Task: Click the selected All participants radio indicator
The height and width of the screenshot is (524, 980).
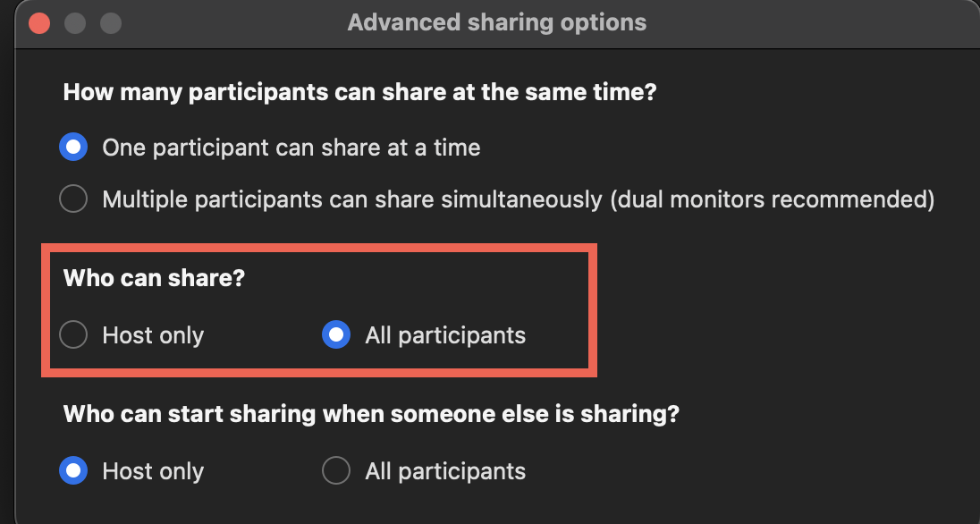Action: coord(336,334)
